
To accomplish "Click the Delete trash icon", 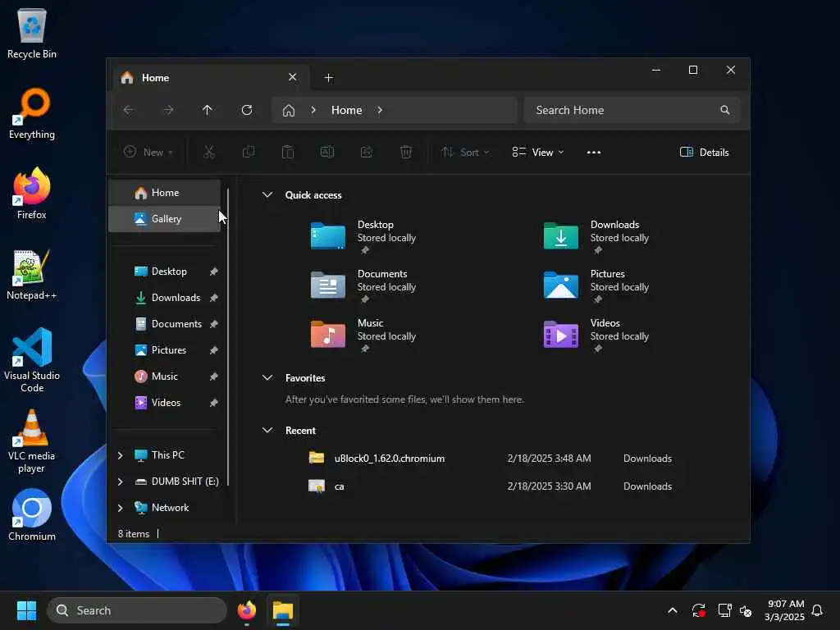I will click(x=406, y=152).
